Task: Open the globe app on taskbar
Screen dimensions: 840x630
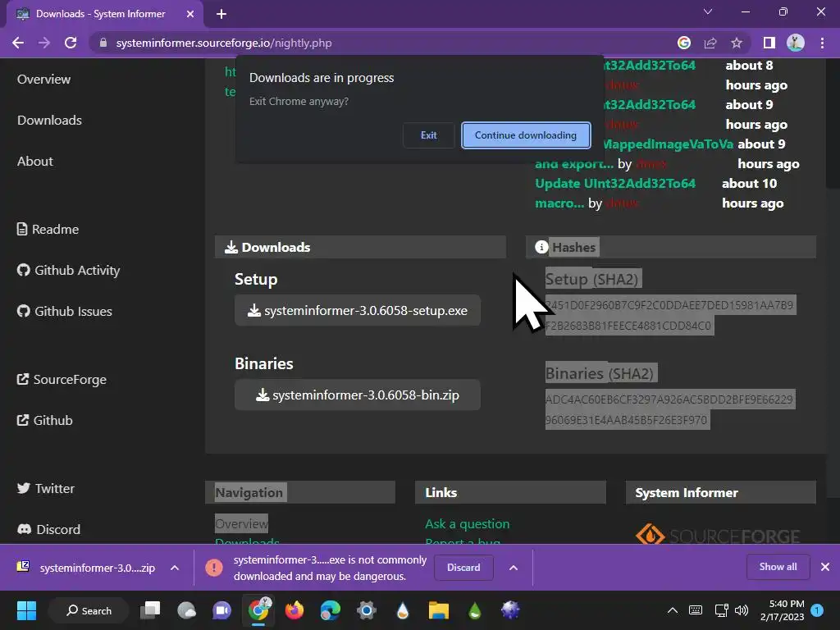Action: 510,610
